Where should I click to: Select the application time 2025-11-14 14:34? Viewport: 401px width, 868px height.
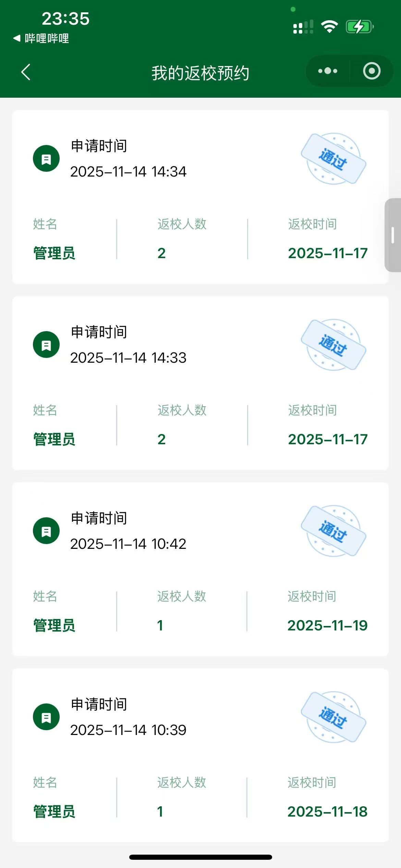(128, 172)
